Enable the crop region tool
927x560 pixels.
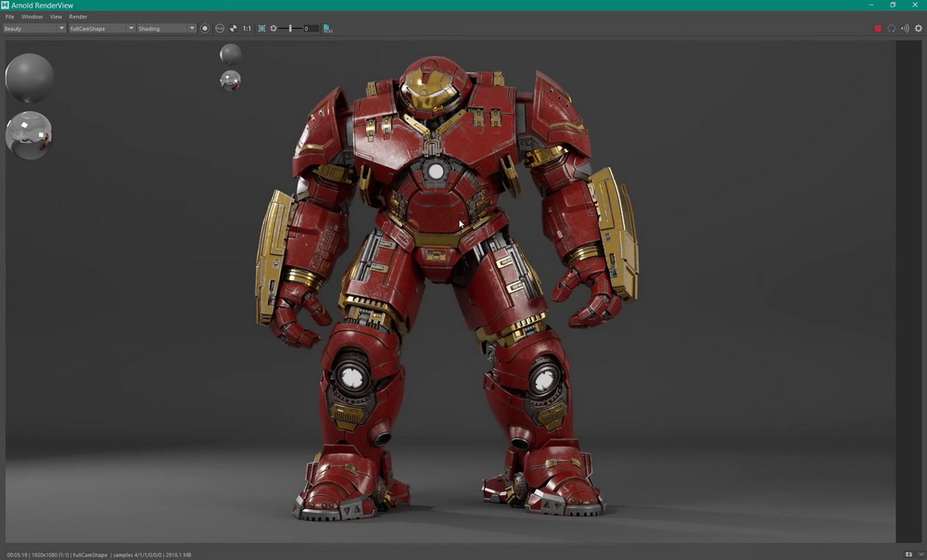click(x=261, y=29)
